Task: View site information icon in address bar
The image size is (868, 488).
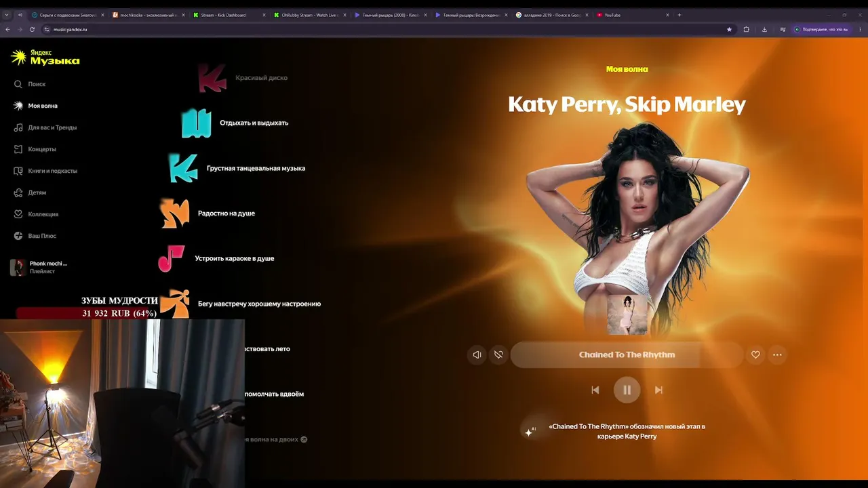Action: tap(47, 29)
